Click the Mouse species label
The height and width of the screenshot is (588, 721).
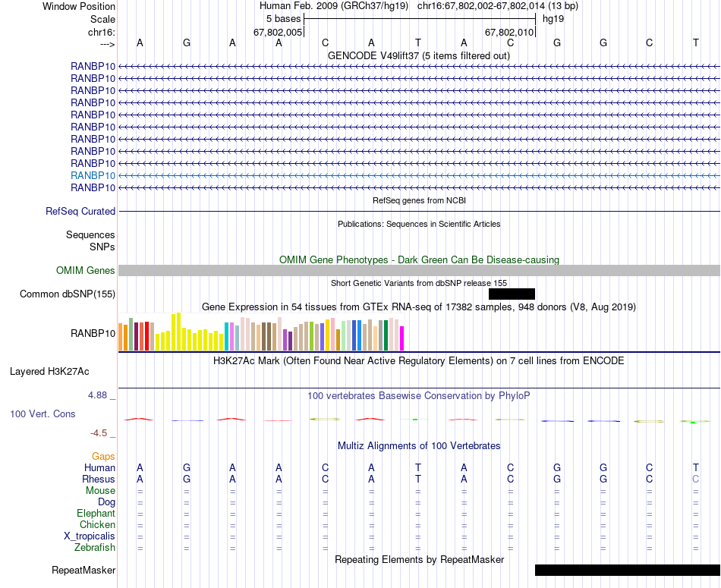[100, 491]
